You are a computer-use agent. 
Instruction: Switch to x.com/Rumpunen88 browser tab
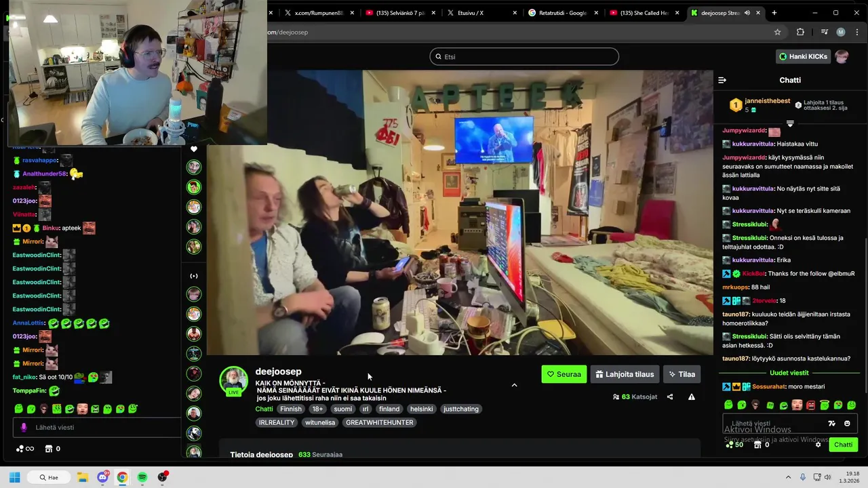coord(319,13)
